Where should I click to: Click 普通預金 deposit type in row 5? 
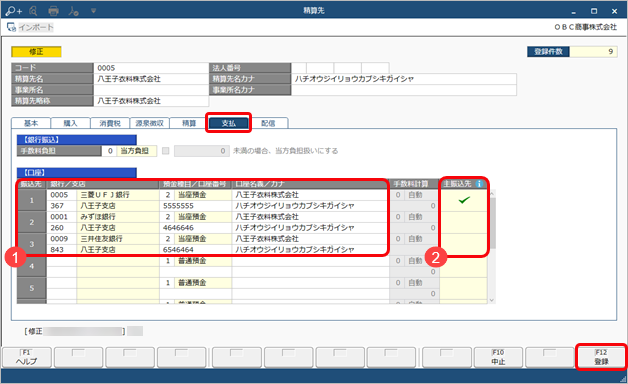(x=203, y=283)
